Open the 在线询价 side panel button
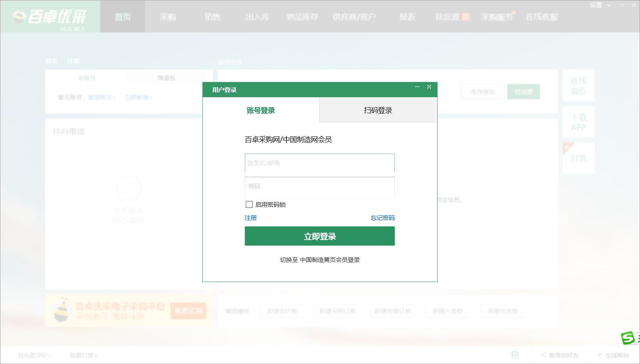Viewport: 640px width, 364px height. (578, 86)
